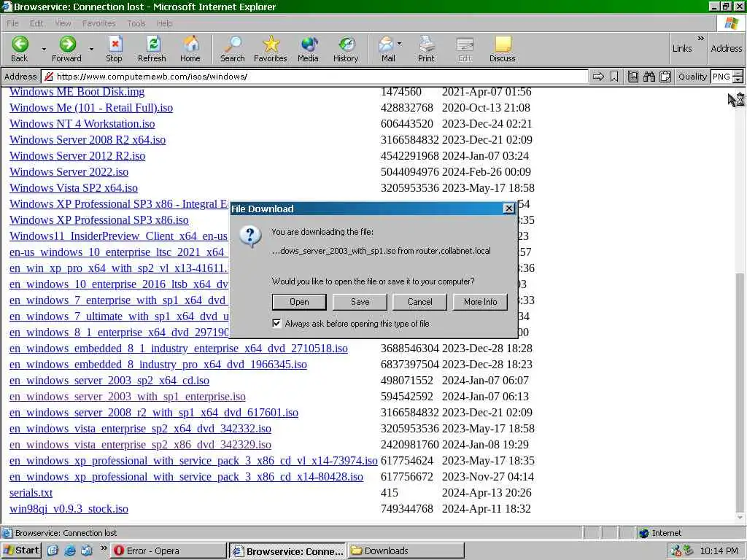Open the Tools menu

pyautogui.click(x=136, y=23)
